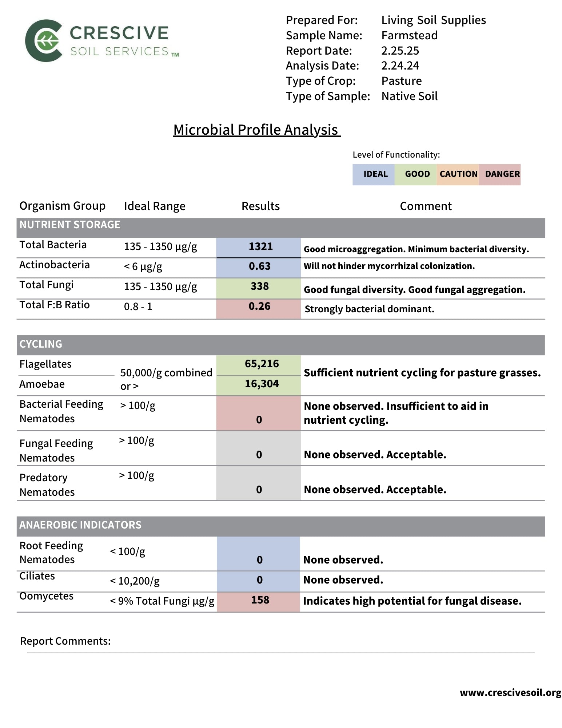562x728 pixels.
Task: Select the Living Soil Supplies prepared-for text
Action: tap(434, 20)
